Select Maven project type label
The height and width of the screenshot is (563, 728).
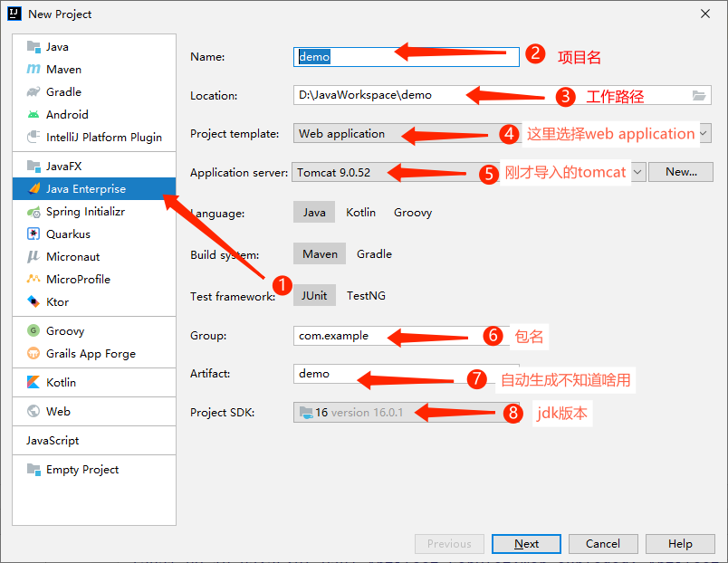pos(63,69)
